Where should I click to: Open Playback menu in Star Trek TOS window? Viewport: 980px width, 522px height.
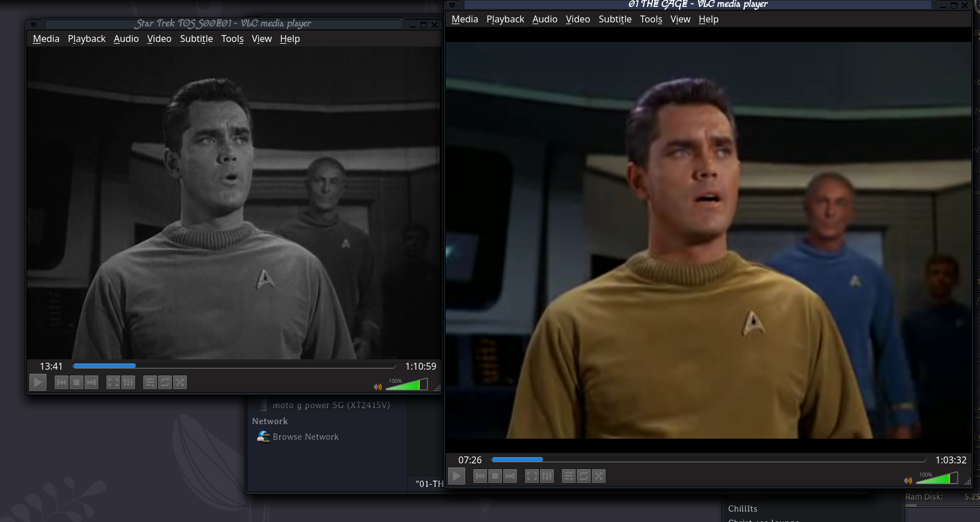(x=87, y=39)
